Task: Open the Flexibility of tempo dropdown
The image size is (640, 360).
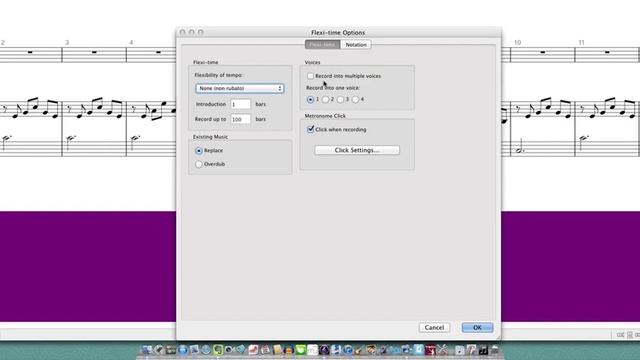Action: (x=240, y=88)
